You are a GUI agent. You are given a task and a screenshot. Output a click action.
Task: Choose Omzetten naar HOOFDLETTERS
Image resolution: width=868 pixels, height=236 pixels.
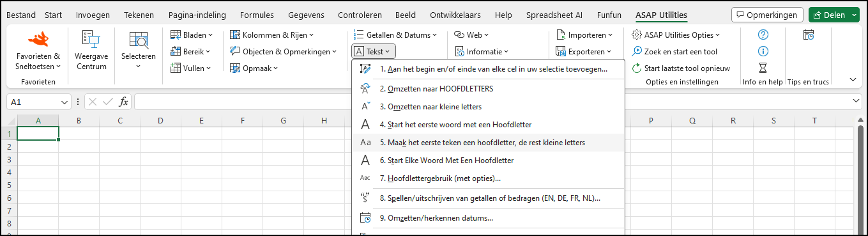click(488, 88)
